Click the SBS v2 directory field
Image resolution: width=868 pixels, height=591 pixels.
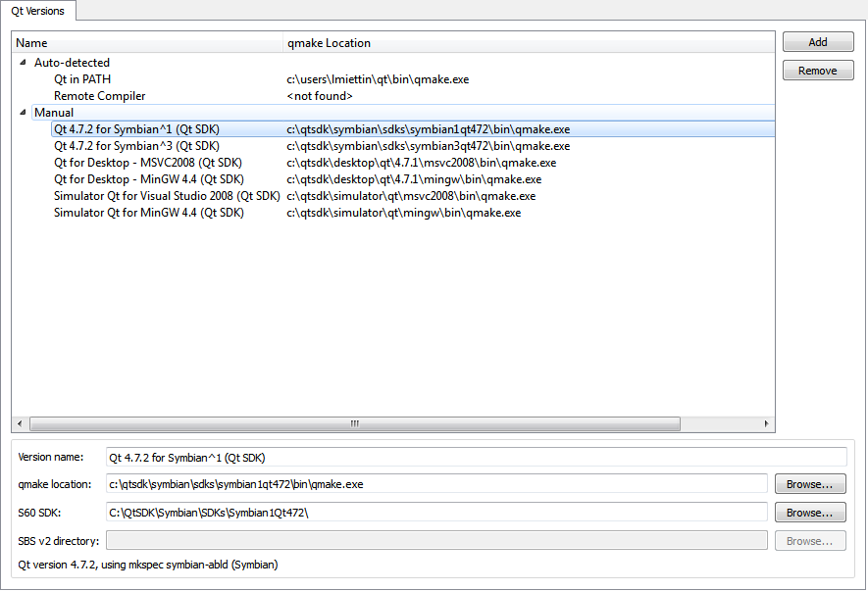[x=436, y=541]
